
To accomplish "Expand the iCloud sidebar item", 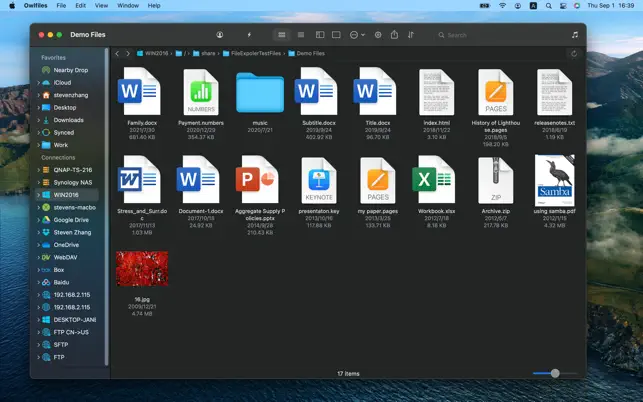I will coord(38,82).
